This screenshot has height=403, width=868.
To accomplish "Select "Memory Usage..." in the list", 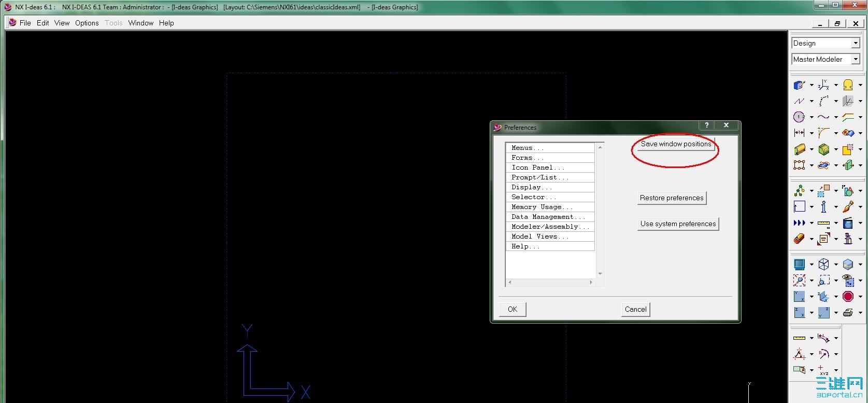I will (x=550, y=207).
